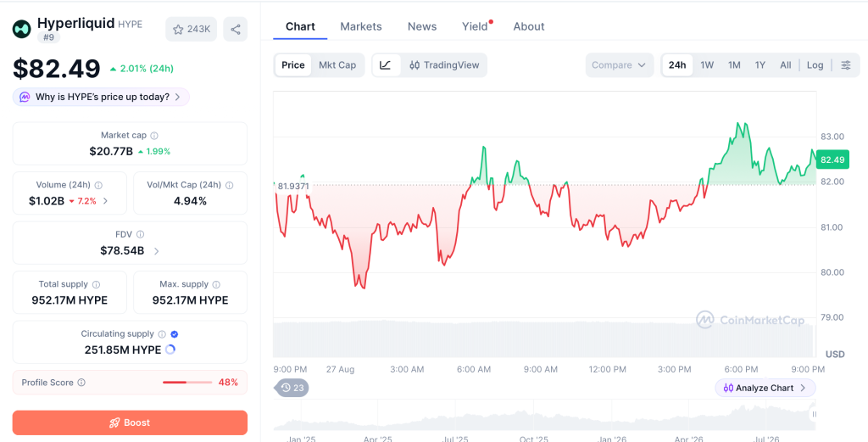Screen dimensions: 868x442
Task: Switch to the About tab
Action: point(529,26)
